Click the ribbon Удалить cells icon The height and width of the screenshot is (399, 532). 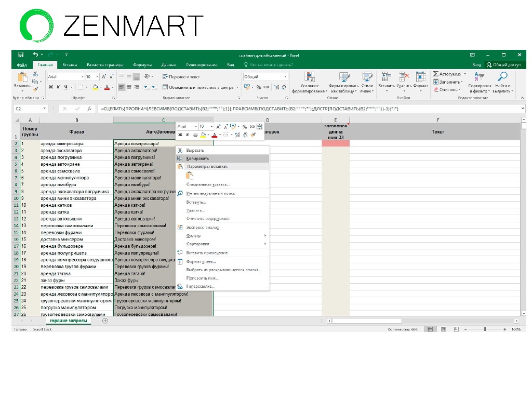click(404, 77)
